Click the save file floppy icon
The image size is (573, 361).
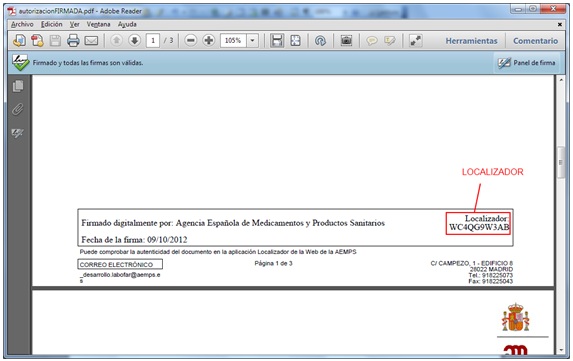point(55,40)
